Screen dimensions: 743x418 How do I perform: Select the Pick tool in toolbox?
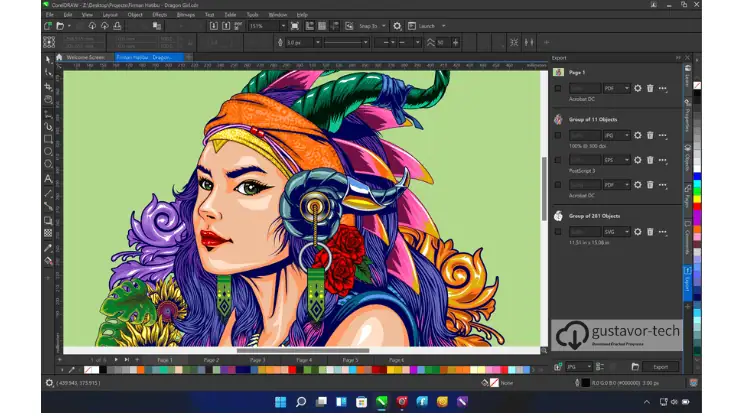point(48,60)
